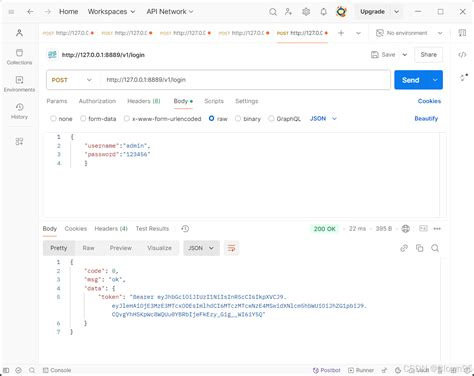The width and height of the screenshot is (474, 376).
Task: Open the No environment selector
Action: (x=409, y=33)
